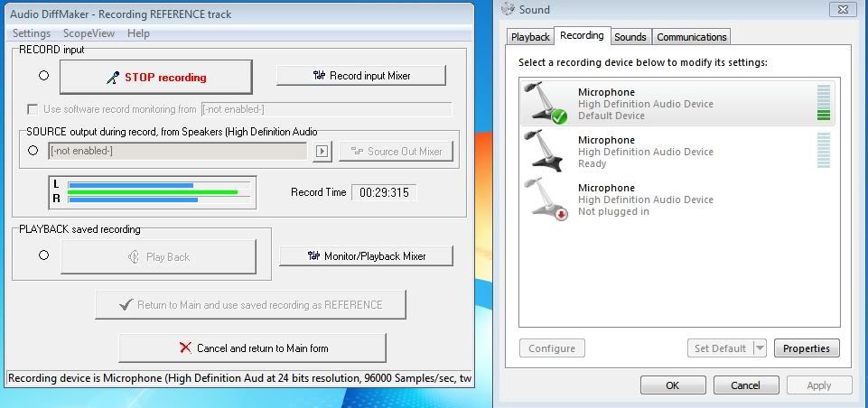
Task: Click the red X icon on Cancel button
Action: 185,348
